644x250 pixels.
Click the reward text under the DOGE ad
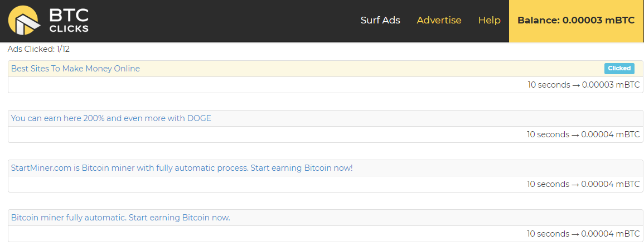584,134
